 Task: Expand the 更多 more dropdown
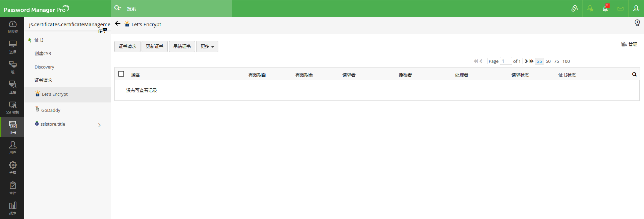[207, 46]
